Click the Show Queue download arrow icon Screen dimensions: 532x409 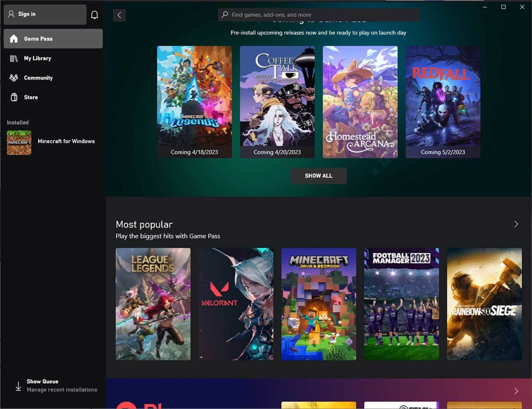click(18, 386)
